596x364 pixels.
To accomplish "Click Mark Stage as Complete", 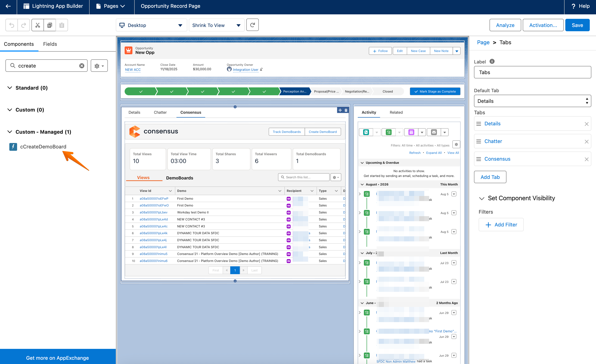I will 435,92.
